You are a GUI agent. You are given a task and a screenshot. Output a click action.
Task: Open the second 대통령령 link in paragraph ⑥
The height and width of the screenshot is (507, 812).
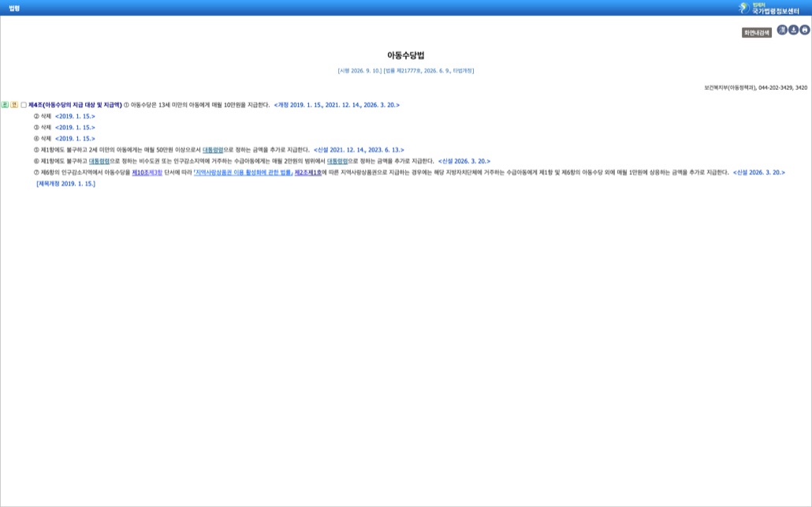pyautogui.click(x=337, y=161)
